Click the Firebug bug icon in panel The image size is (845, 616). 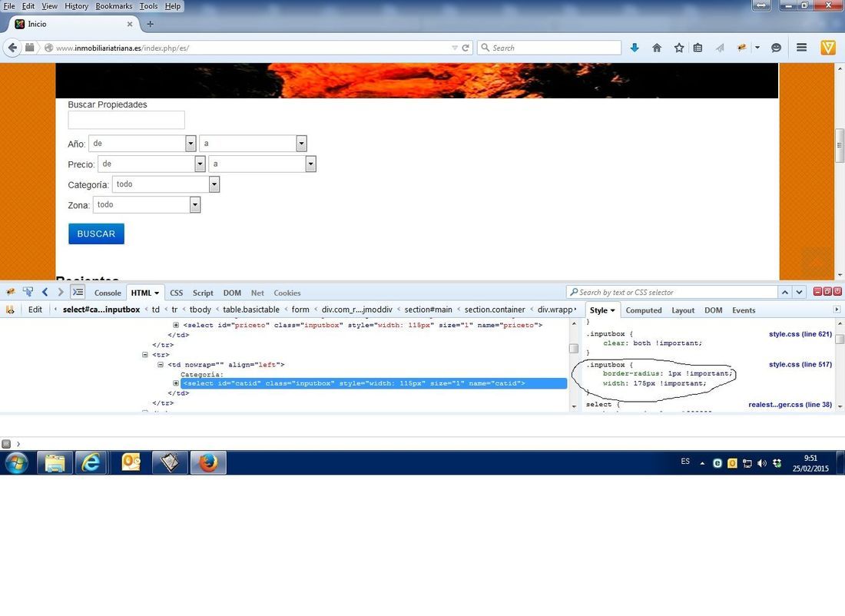click(10, 292)
